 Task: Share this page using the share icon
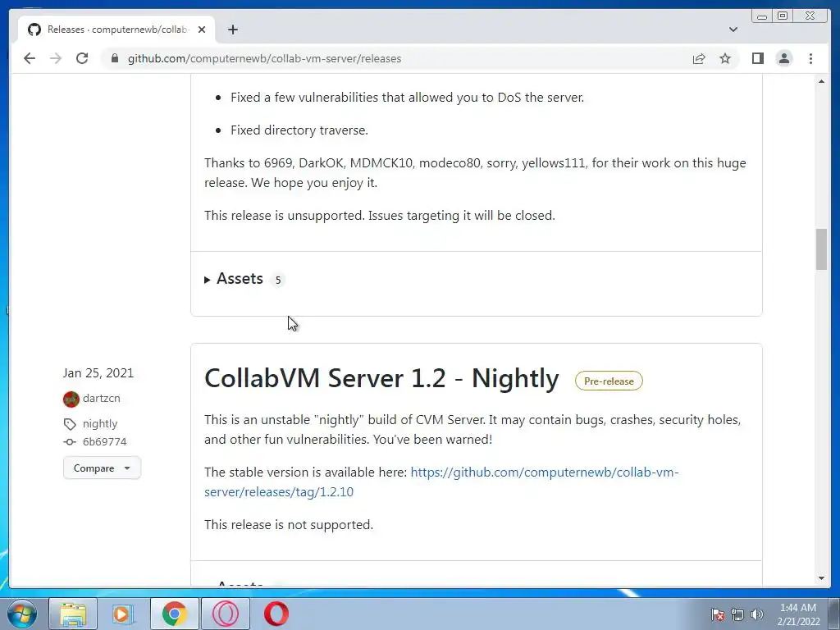[699, 58]
